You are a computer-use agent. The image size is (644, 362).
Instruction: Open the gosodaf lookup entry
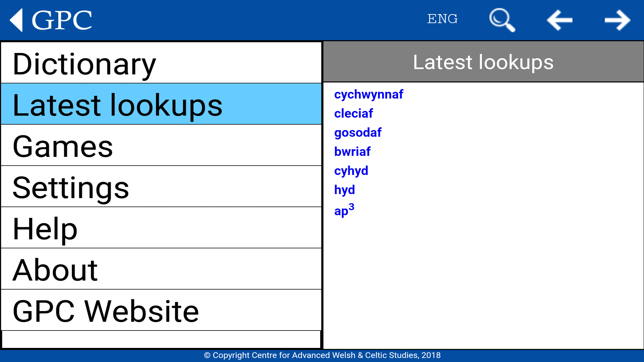358,133
